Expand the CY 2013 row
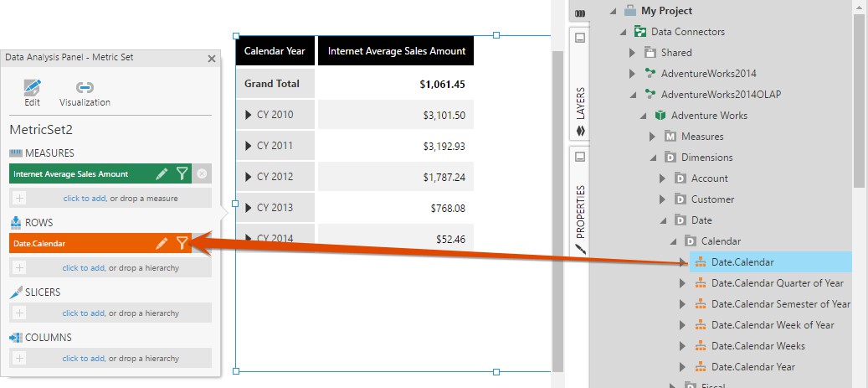Screen dimensions: 868x388 pos(249,208)
